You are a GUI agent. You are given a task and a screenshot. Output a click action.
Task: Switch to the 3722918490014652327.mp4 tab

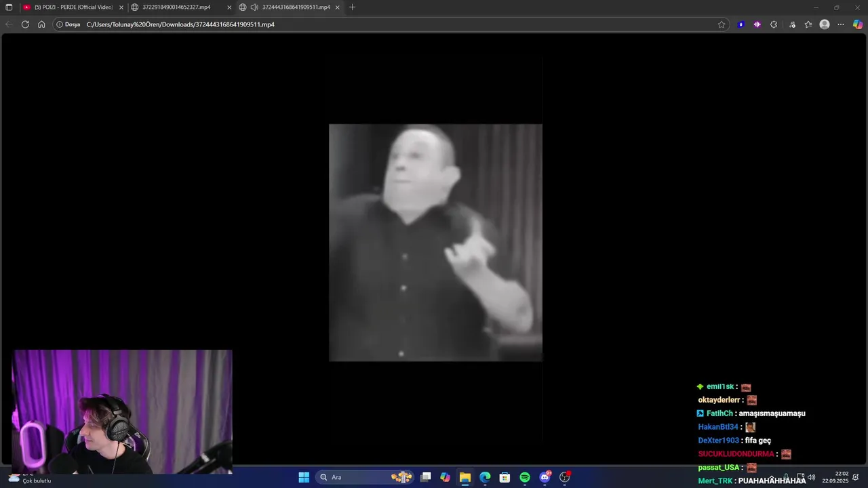click(x=181, y=7)
